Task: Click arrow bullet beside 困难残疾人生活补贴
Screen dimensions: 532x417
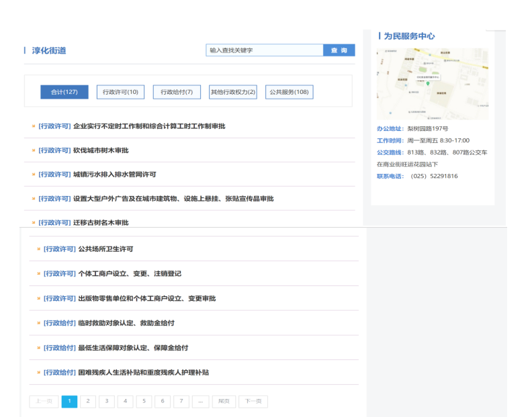Action: [39, 373]
